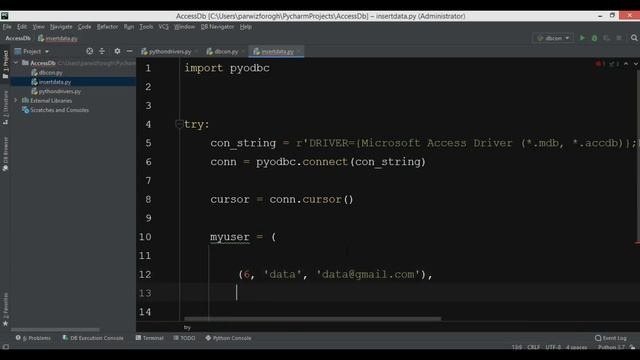This screenshot has height=360, width=640.
Task: Open the File menu
Action: pos(7,27)
